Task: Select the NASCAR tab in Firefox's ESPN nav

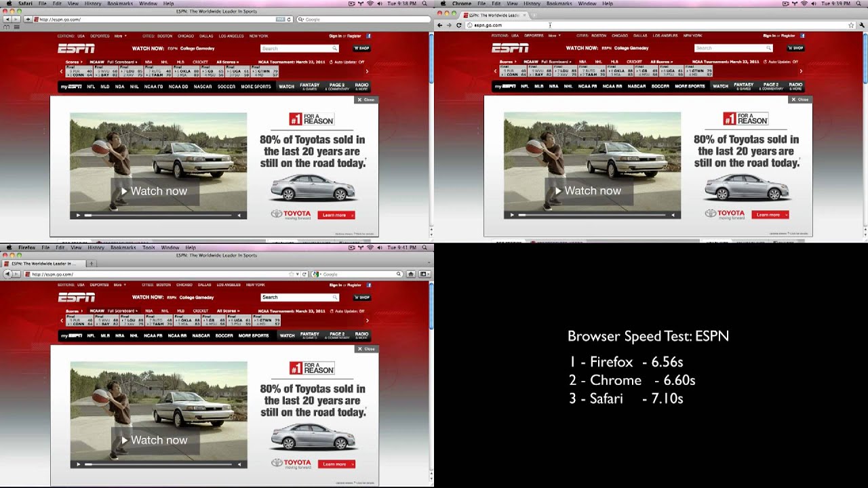Action: pyautogui.click(x=201, y=335)
